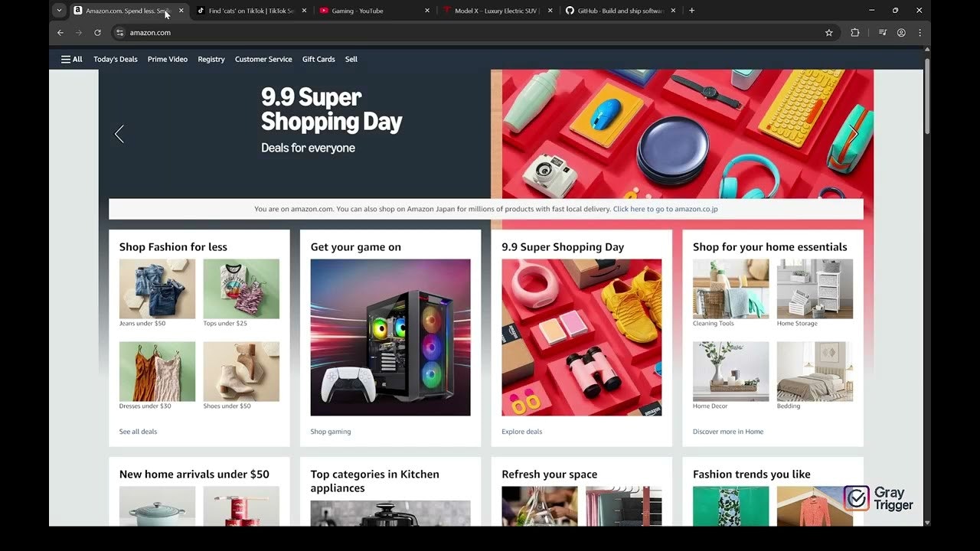Go to Registry in the nav bar
The image size is (980, 551).
tap(211, 59)
